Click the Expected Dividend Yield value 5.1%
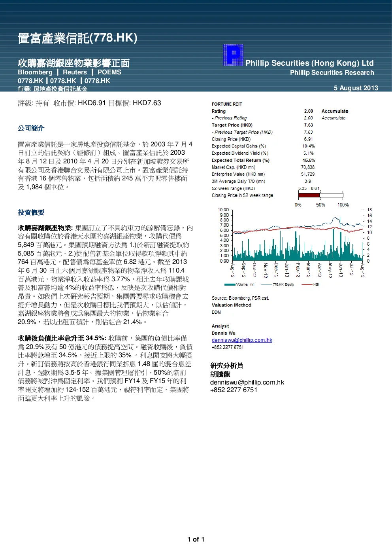 pyautogui.click(x=308, y=153)
